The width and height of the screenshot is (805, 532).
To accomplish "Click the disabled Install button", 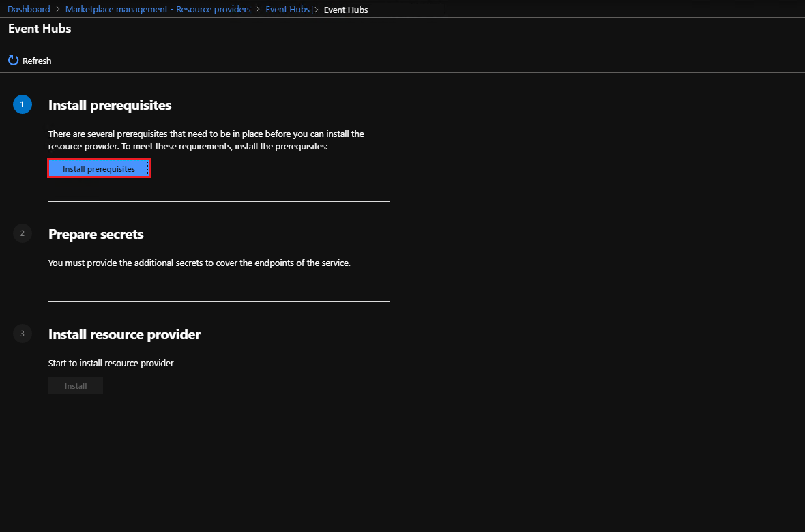I will click(x=75, y=385).
